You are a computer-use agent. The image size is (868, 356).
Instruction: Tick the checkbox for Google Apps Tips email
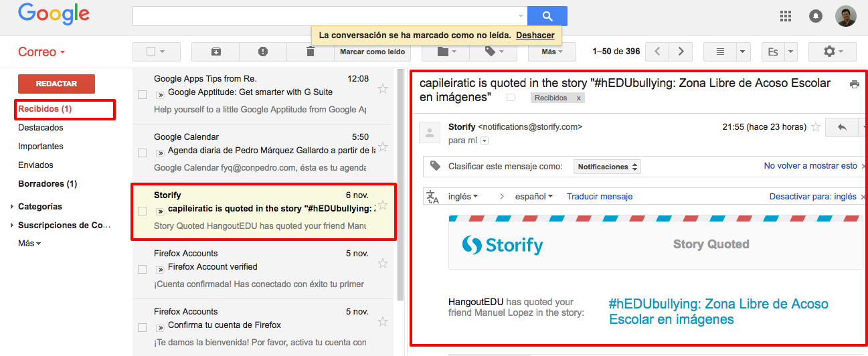click(x=142, y=94)
